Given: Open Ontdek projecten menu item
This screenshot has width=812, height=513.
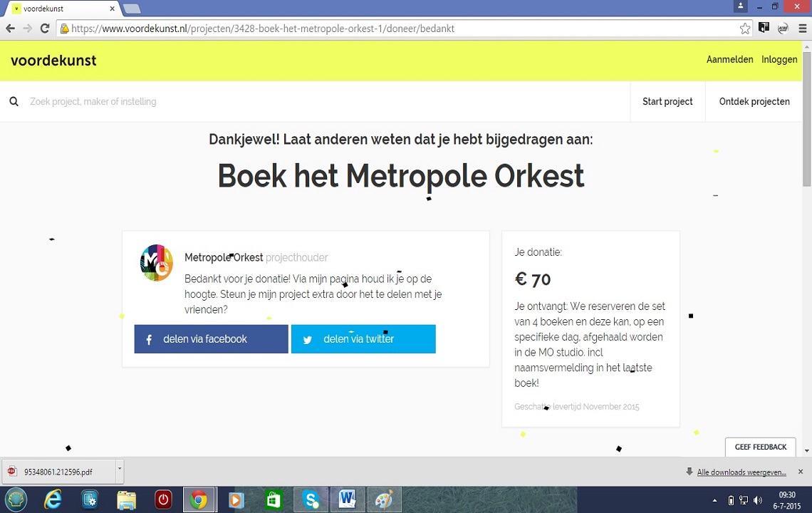Looking at the screenshot, I should (x=754, y=102).
